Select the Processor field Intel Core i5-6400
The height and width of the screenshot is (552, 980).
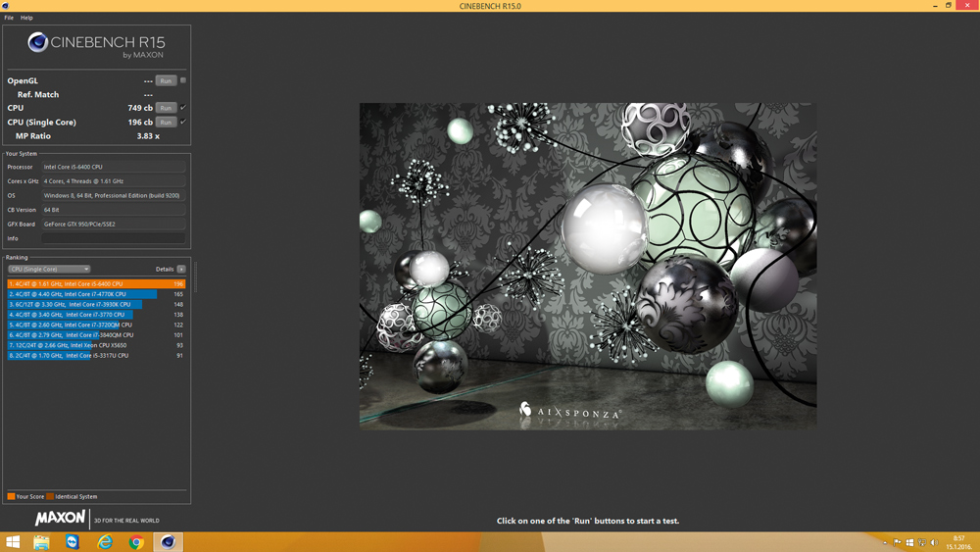[x=113, y=167]
